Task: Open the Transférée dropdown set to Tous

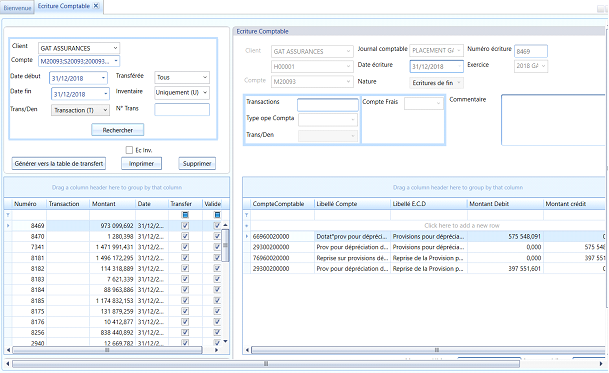Action: coord(182,77)
